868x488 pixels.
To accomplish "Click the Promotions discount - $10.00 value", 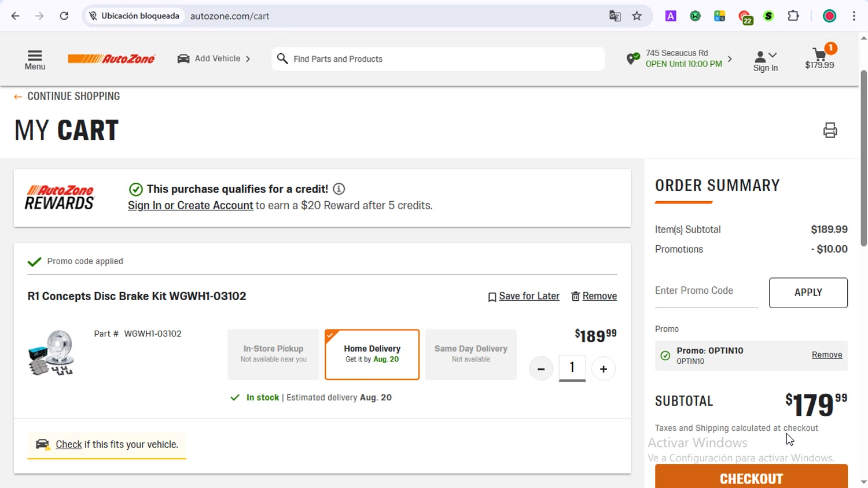I will coord(829,249).
